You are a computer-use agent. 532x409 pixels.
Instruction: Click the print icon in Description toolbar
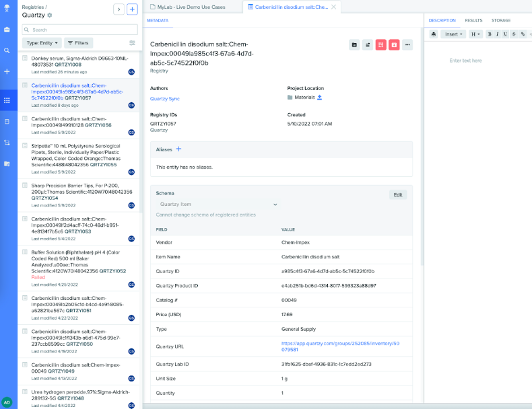434,34
